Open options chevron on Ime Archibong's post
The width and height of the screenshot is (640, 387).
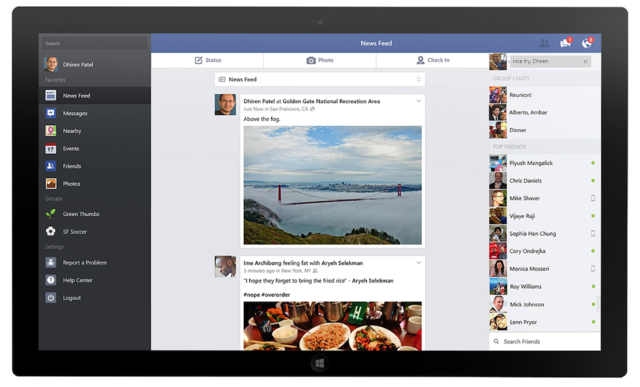point(418,262)
